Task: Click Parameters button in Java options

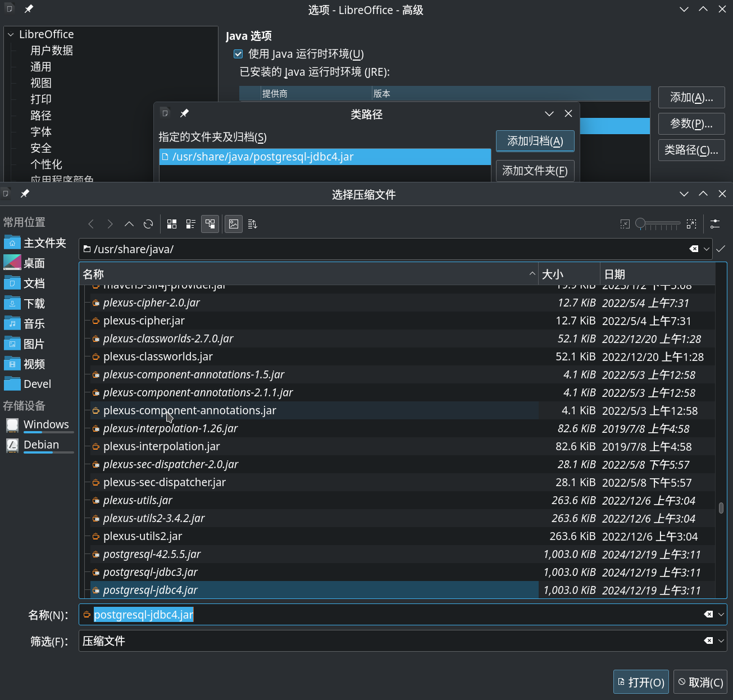Action: pyautogui.click(x=691, y=123)
